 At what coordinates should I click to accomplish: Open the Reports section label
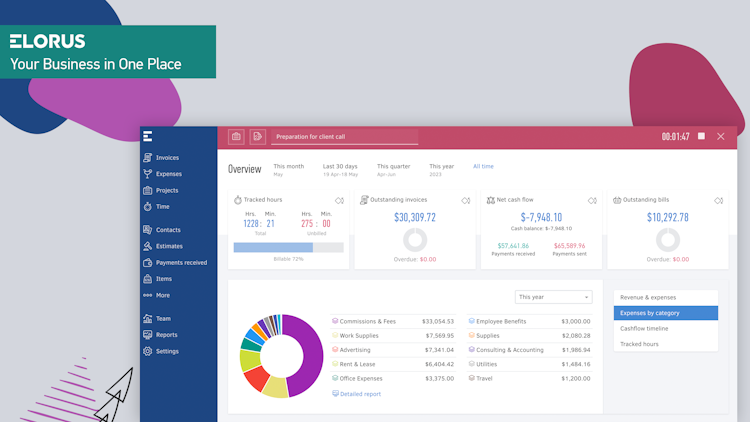coord(166,335)
